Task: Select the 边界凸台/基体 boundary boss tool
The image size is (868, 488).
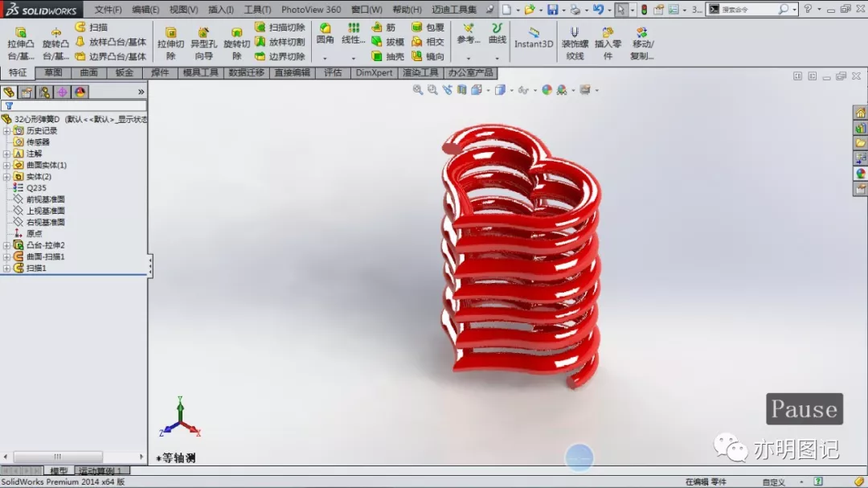Action: (110, 56)
